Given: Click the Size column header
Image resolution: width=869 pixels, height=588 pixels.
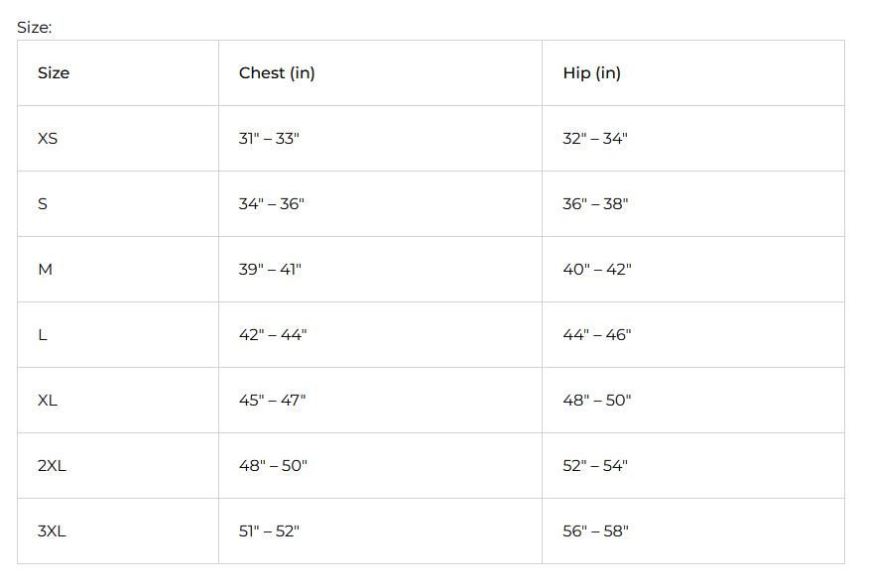Looking at the screenshot, I should (54, 73).
